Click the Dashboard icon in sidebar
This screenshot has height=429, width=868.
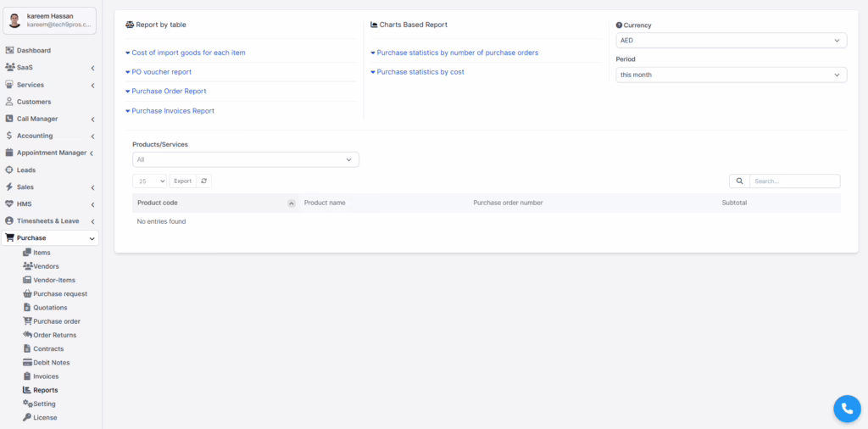(x=9, y=50)
